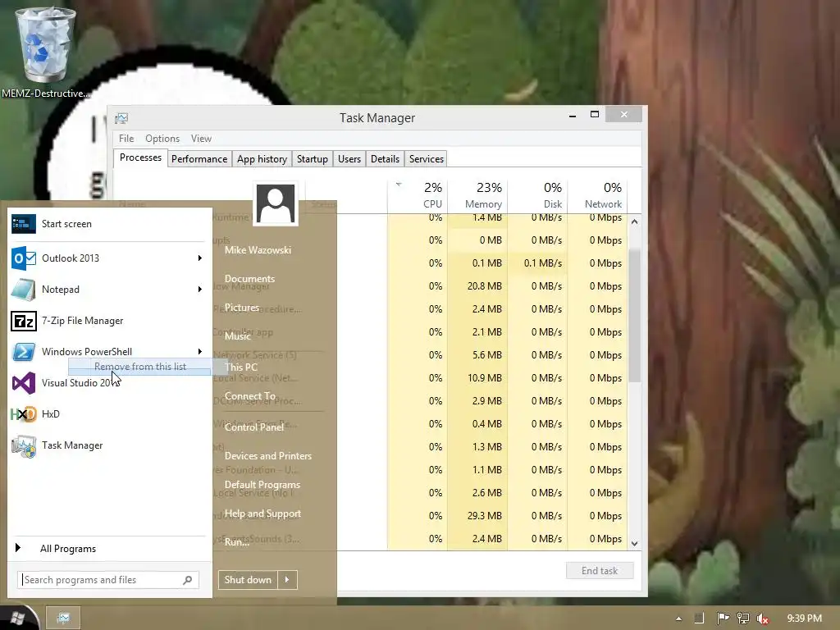Switch to the Users tab

pos(349,159)
